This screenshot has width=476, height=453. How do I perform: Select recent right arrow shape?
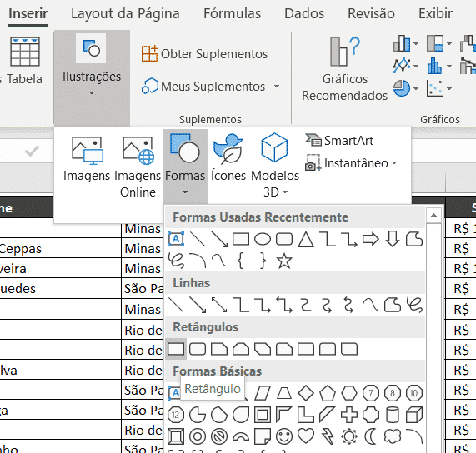point(371,239)
